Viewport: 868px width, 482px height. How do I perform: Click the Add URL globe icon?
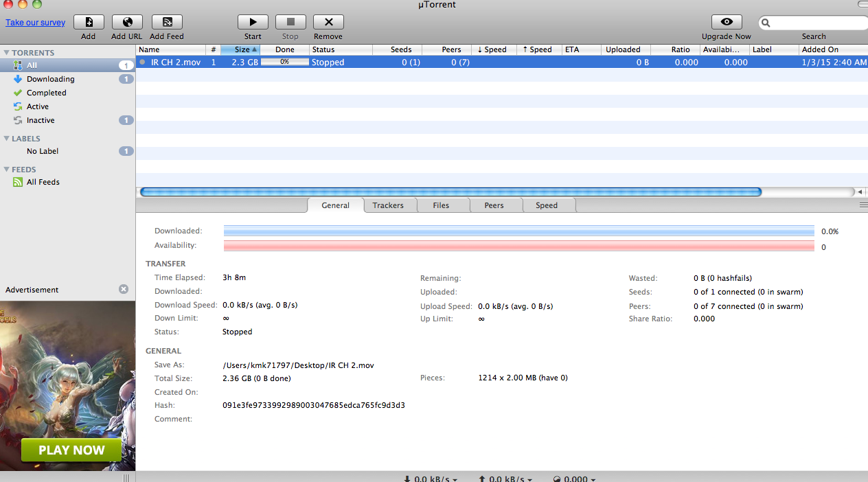(x=127, y=22)
